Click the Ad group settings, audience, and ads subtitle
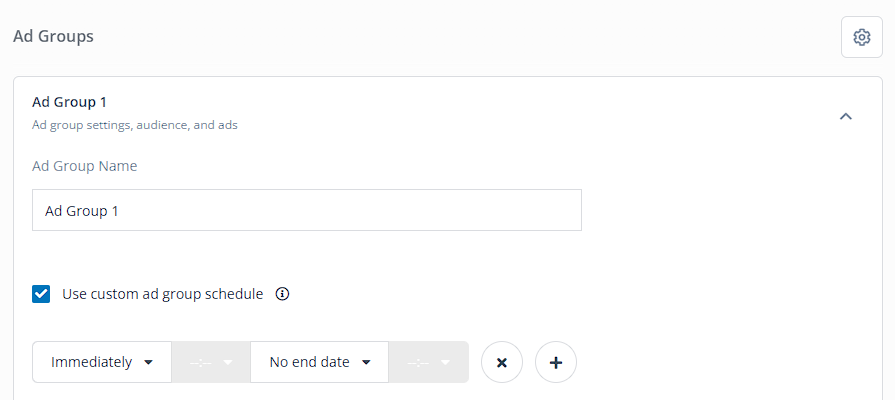Image resolution: width=895 pixels, height=400 pixels. coord(135,124)
